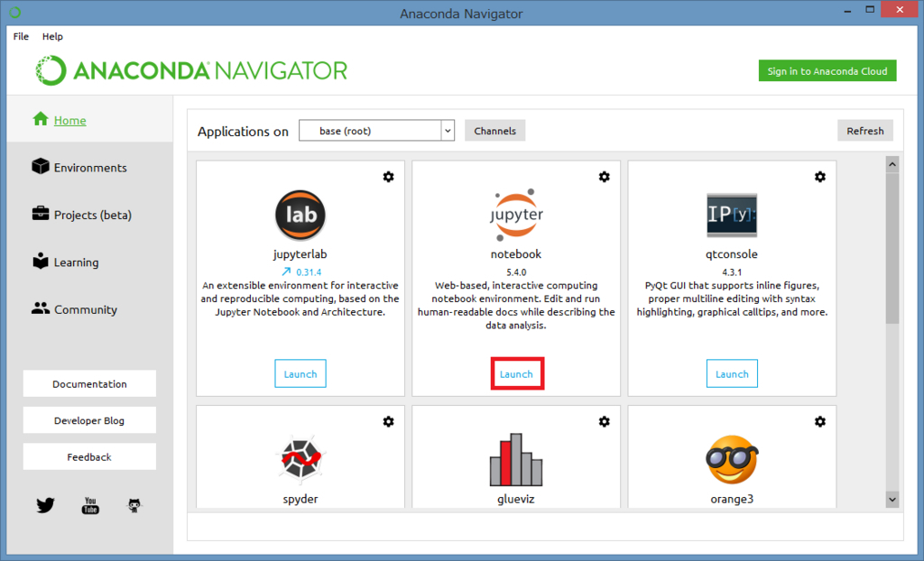Click the applications scrollbar up arrow
This screenshot has height=561, width=924.
892,164
